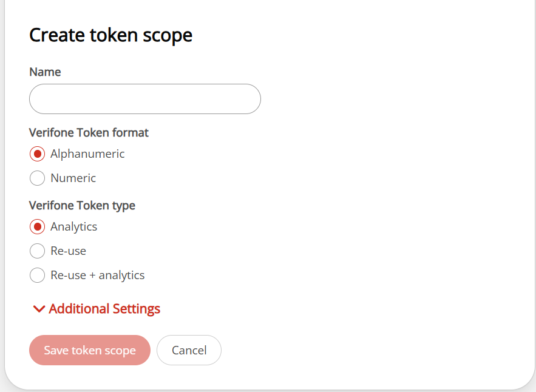The width and height of the screenshot is (536, 392).
Task: Click the 'Verifone Token format' section label
Action: [89, 132]
